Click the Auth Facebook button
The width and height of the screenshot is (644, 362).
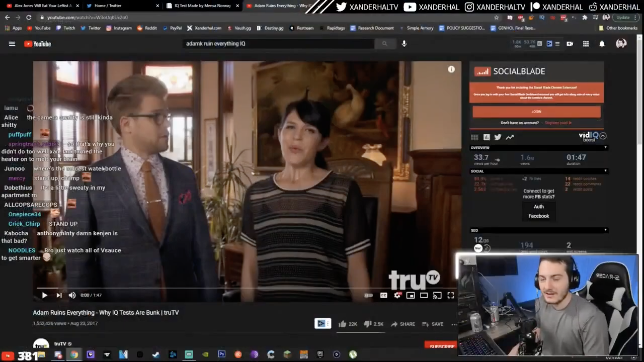pyautogui.click(x=539, y=211)
